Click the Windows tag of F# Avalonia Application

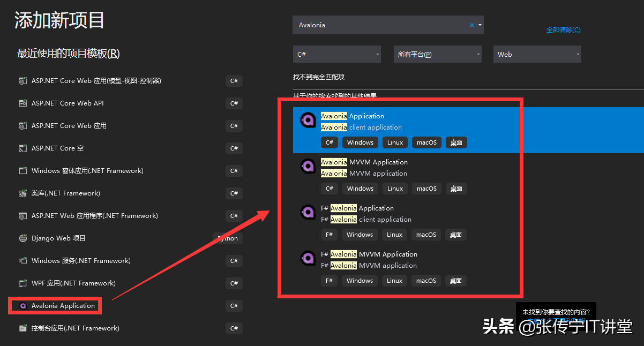tap(360, 235)
